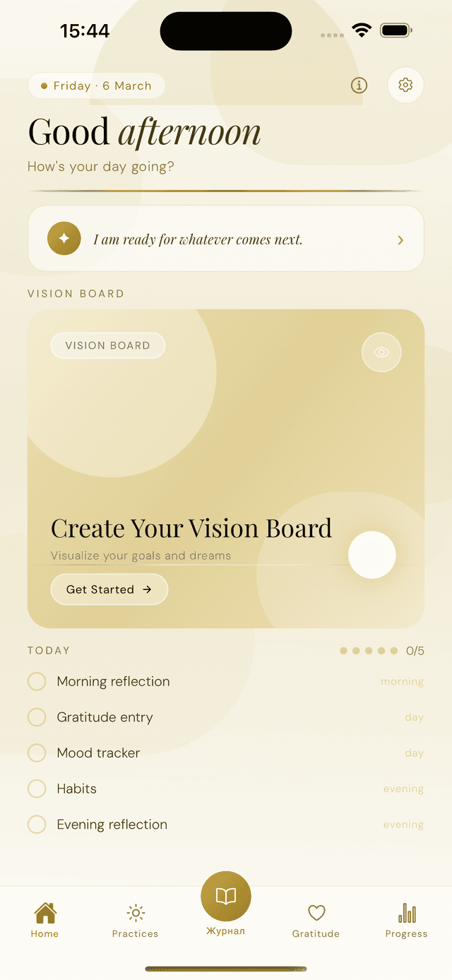Expand the affirmation with its chevron arrow
The height and width of the screenshot is (980, 452).
400,240
